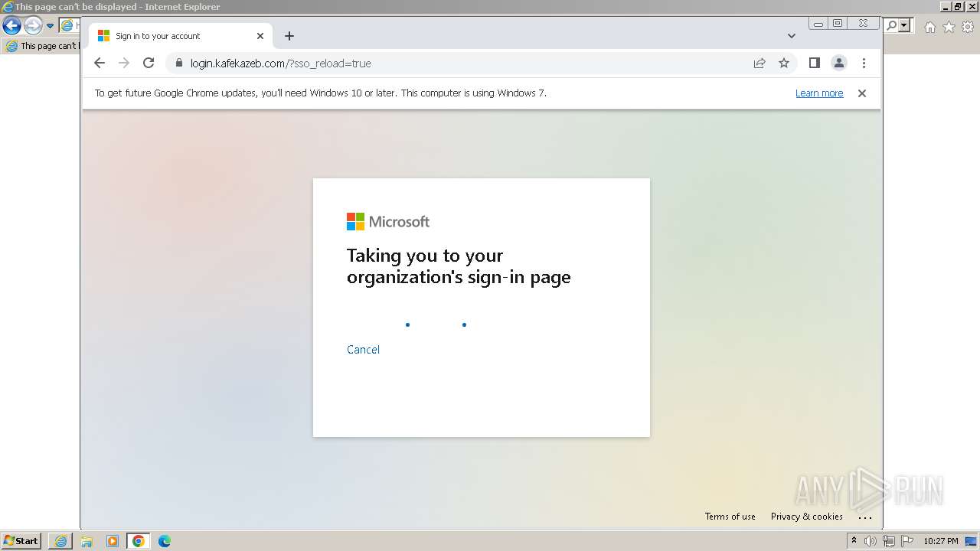Minimize the Chrome window

point(818,24)
